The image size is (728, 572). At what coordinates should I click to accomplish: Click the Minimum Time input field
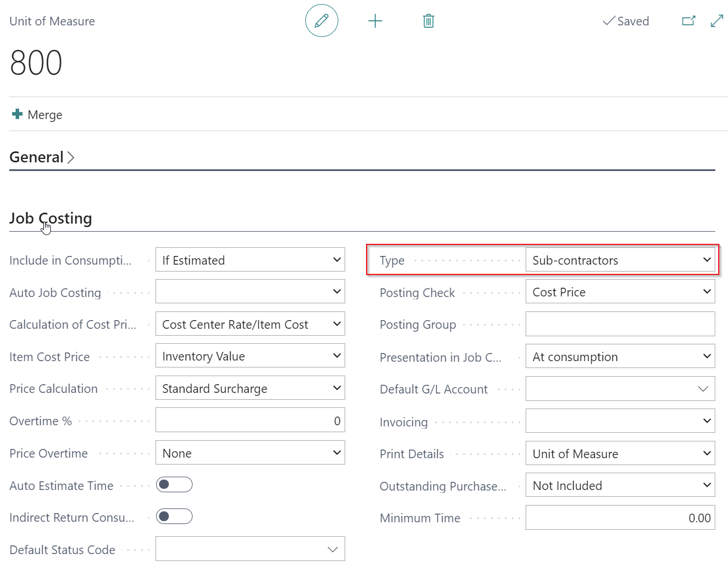[620, 518]
